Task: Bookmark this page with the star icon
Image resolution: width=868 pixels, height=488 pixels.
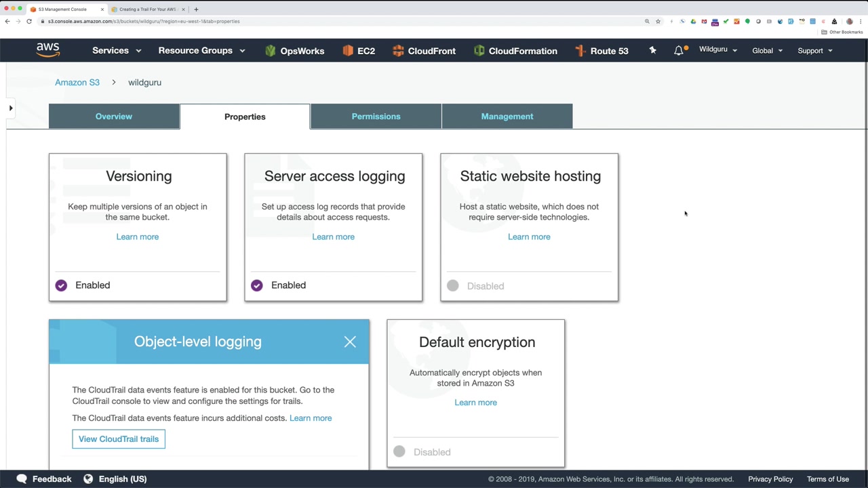Action: pos(658,21)
